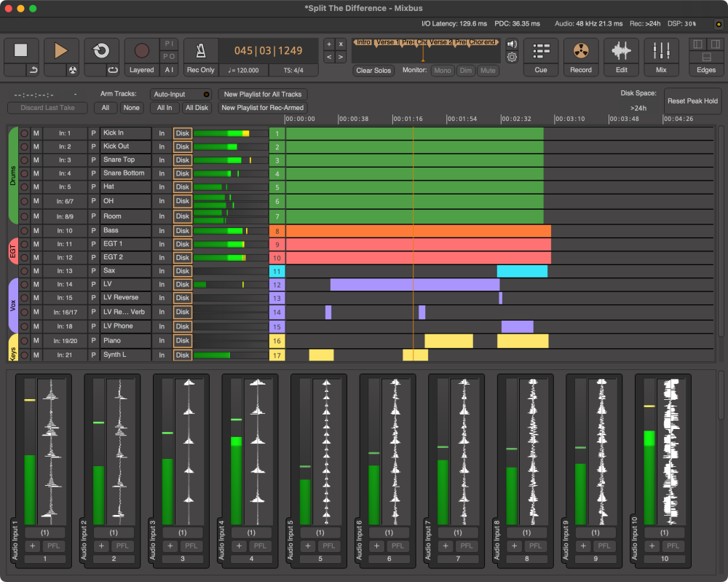Enable Mono monitoring
This screenshot has width=728, height=582.
click(x=443, y=71)
